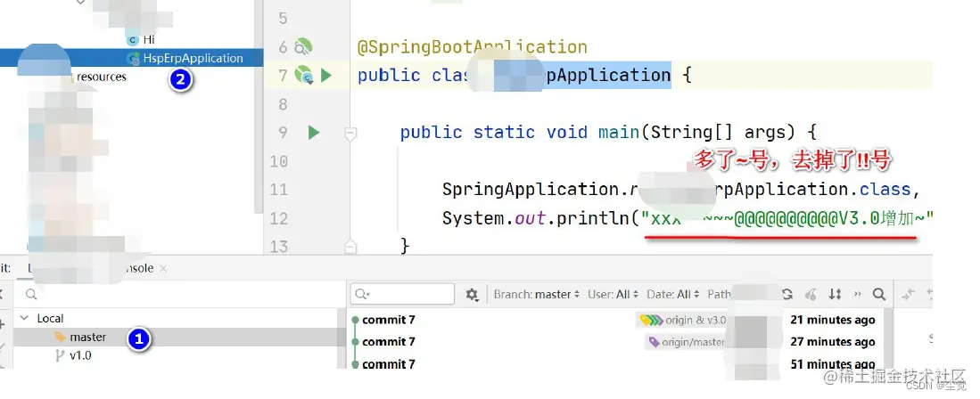Fold closing brace marker at line 13
980x399 pixels.
(x=350, y=247)
